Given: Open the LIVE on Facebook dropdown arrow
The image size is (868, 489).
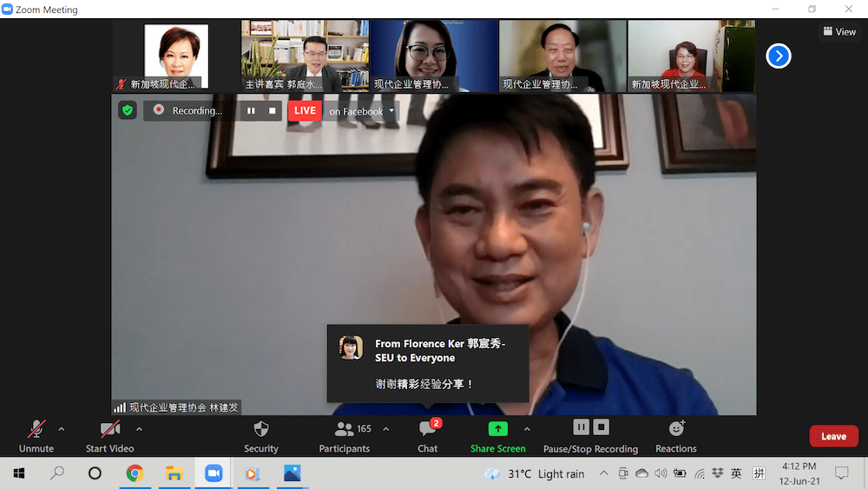Looking at the screenshot, I should (x=391, y=111).
